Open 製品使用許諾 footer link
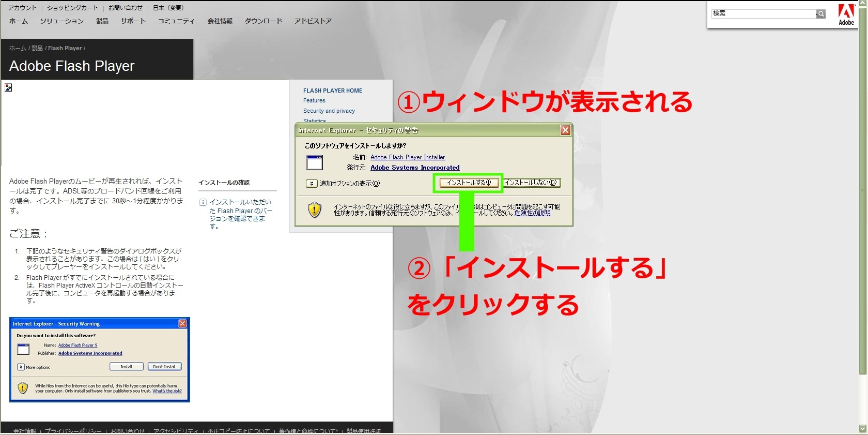 [x=364, y=431]
